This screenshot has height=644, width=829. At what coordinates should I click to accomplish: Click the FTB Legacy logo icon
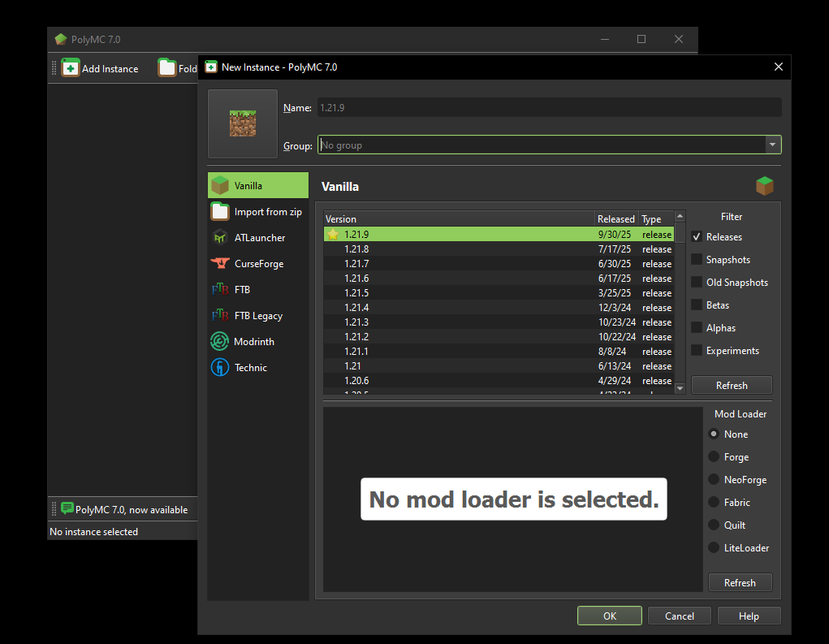click(220, 315)
